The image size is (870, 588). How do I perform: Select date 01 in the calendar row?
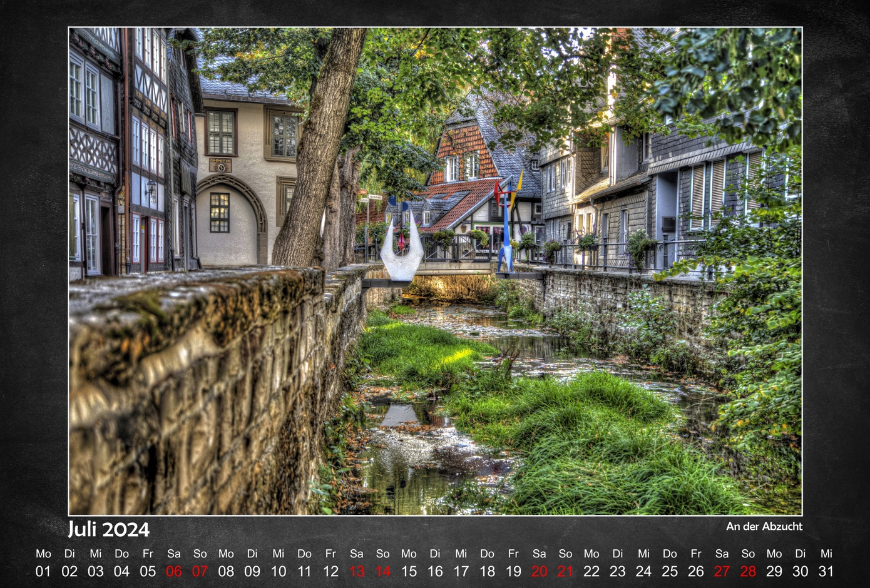click(43, 571)
